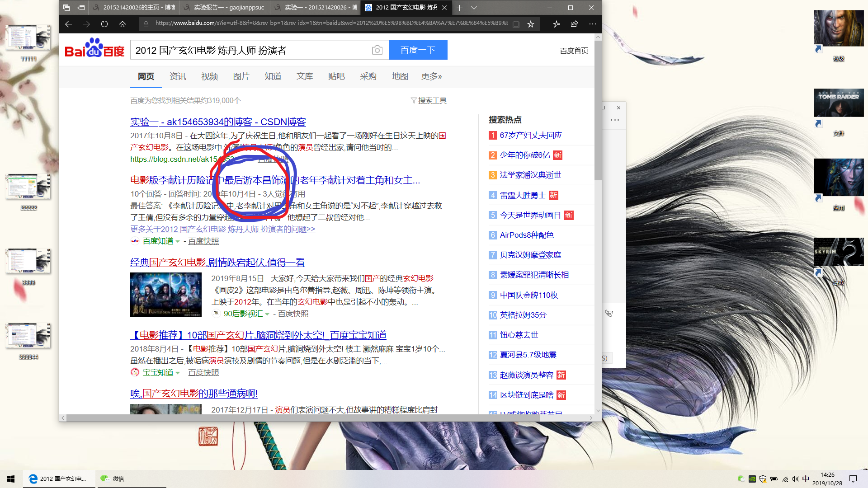The height and width of the screenshot is (488, 868).
Task: Click the share page icon
Action: [x=574, y=24]
